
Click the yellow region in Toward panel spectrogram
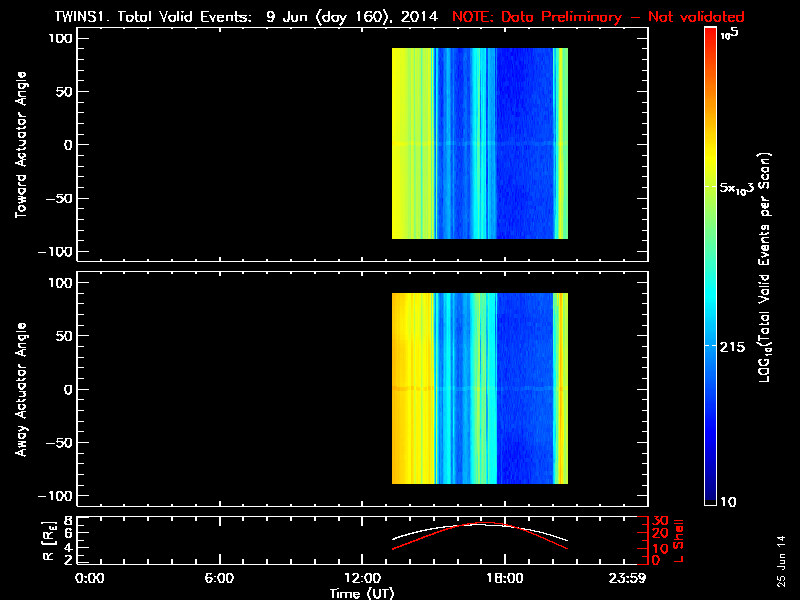point(405,145)
